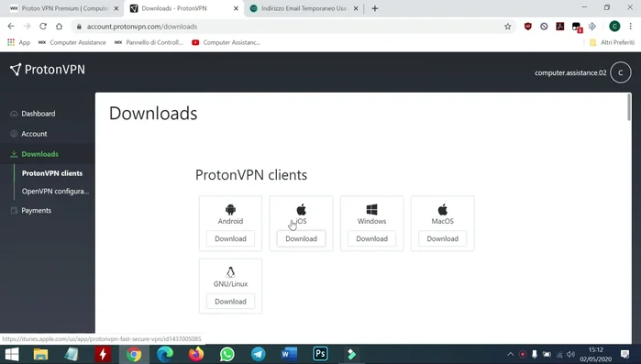This screenshot has width=641, height=364.
Task: Open Microsoft Edge from taskbar
Action: coord(165,354)
